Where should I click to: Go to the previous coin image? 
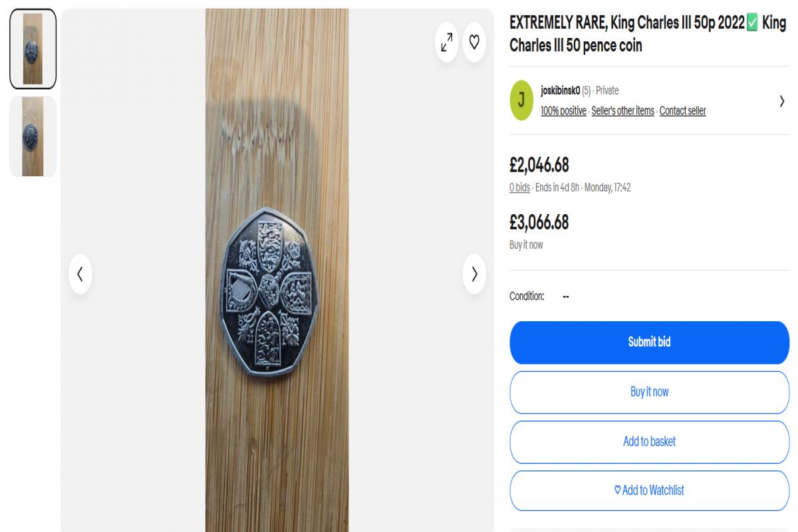pyautogui.click(x=80, y=274)
